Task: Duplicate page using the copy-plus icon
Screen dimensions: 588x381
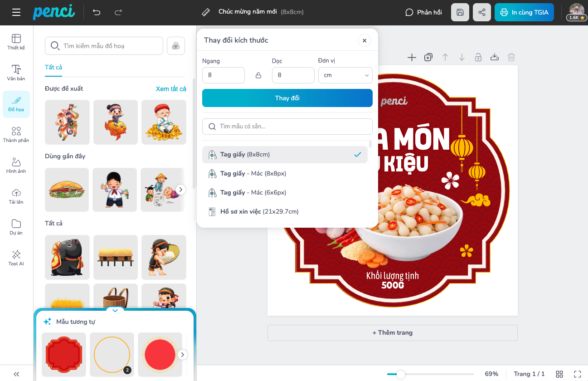Action: pyautogui.click(x=428, y=57)
